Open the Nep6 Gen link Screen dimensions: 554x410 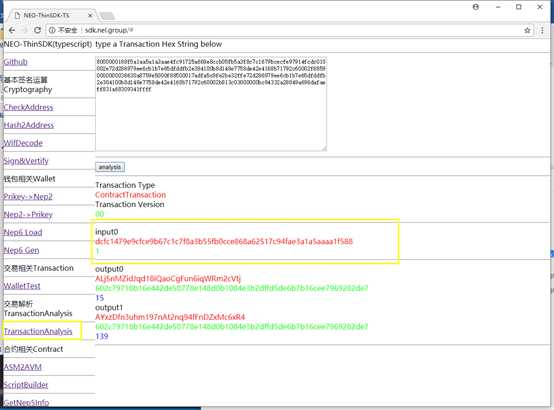(x=21, y=250)
